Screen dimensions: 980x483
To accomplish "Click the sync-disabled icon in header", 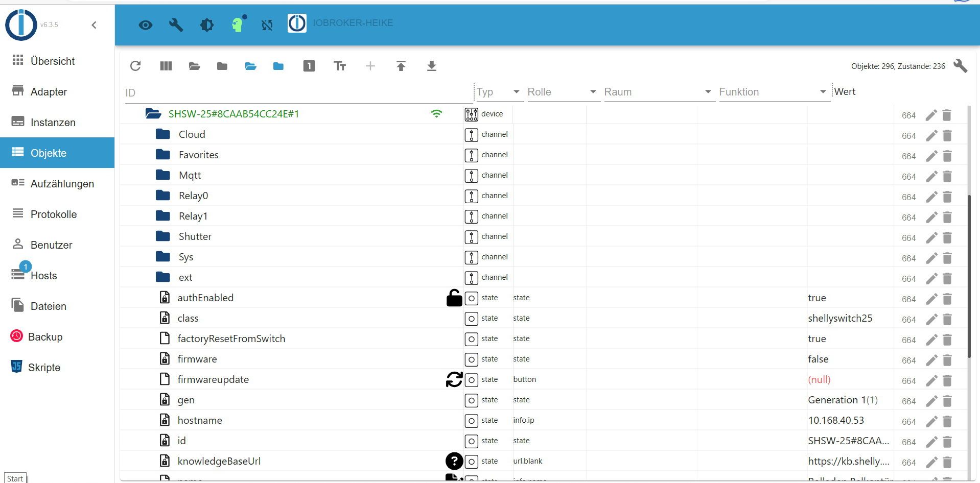I will (267, 25).
